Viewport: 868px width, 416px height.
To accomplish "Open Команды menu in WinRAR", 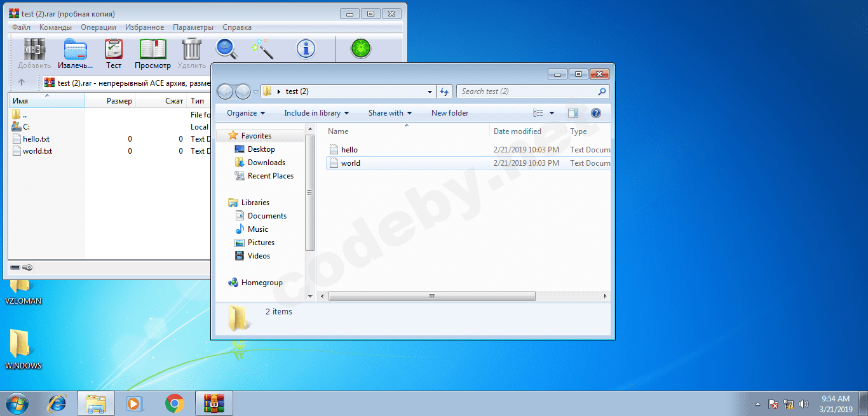I will click(x=55, y=27).
